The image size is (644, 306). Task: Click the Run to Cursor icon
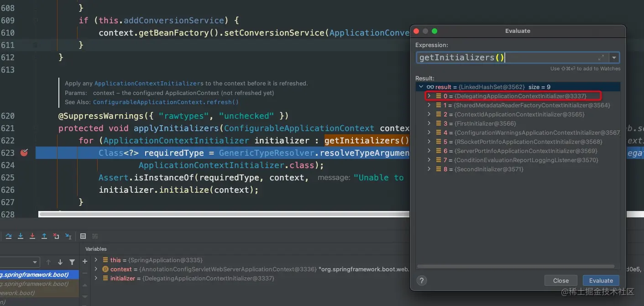(68, 236)
